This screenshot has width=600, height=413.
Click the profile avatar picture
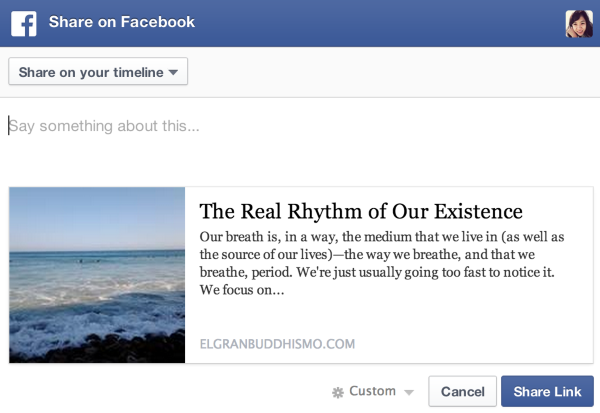click(579, 23)
